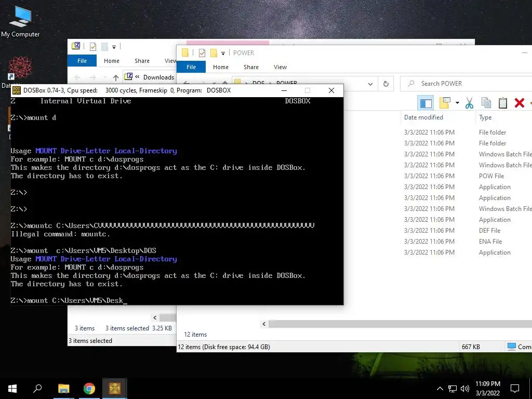Open the File tab in POWER window

(191, 67)
